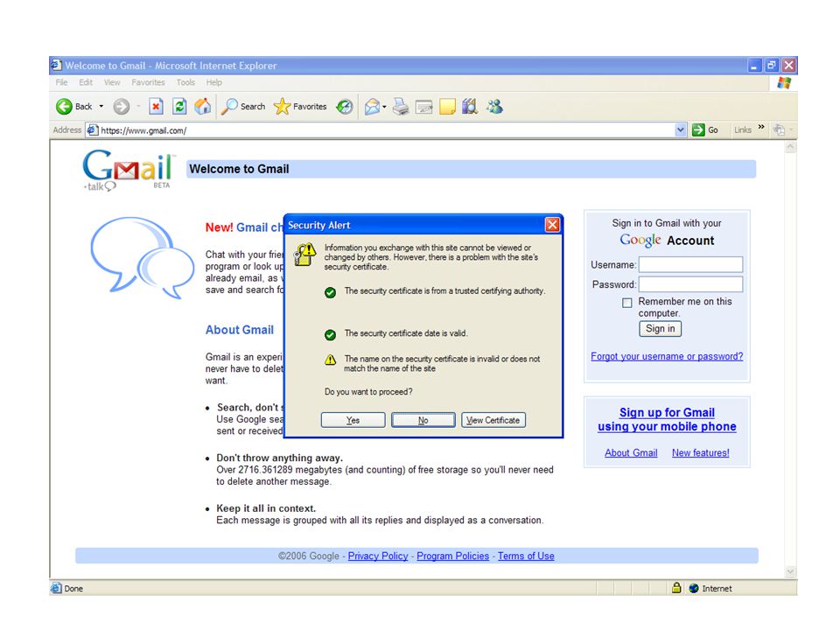This screenshot has height=630, width=840.
Task: Open the File menu
Action: tap(61, 82)
